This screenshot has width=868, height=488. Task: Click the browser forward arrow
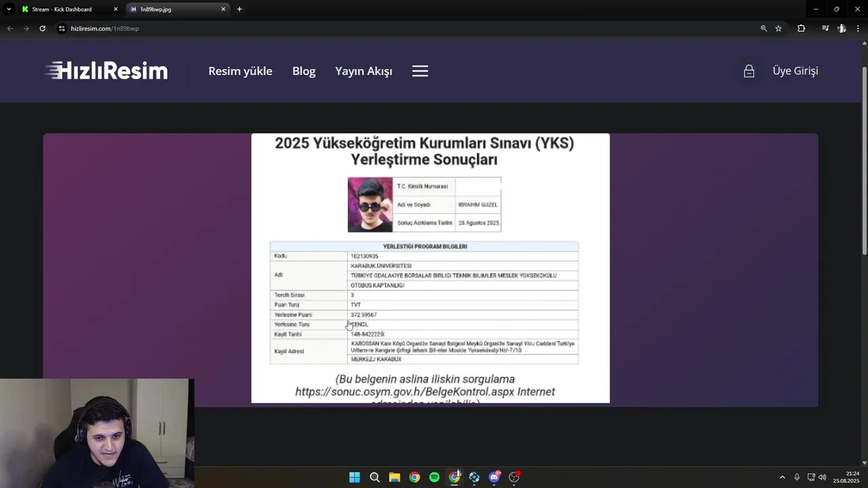point(26,28)
